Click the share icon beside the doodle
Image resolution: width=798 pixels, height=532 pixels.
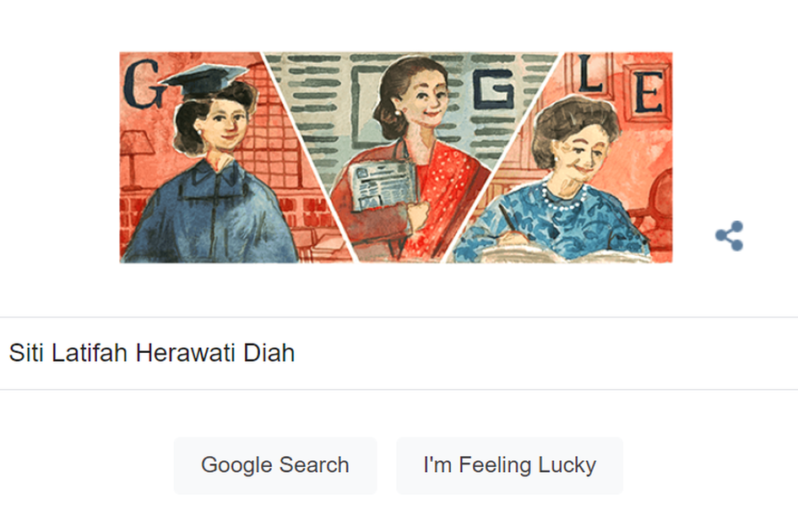click(730, 236)
